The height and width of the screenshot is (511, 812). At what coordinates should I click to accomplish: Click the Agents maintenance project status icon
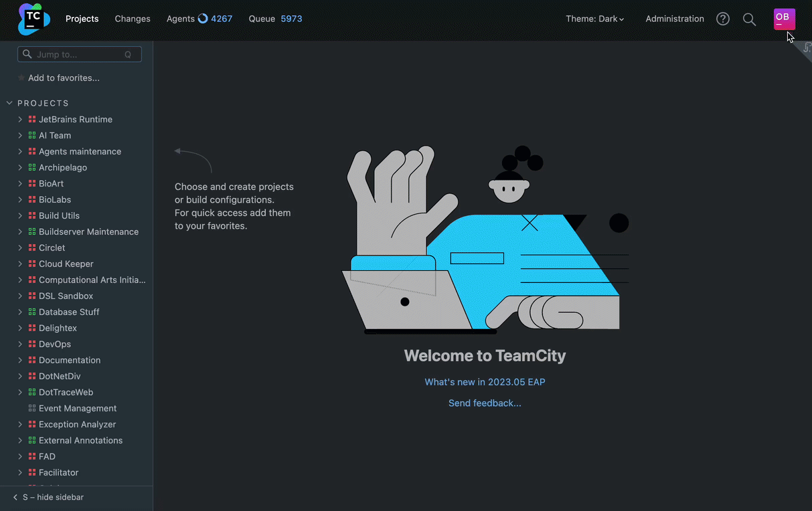pos(32,152)
